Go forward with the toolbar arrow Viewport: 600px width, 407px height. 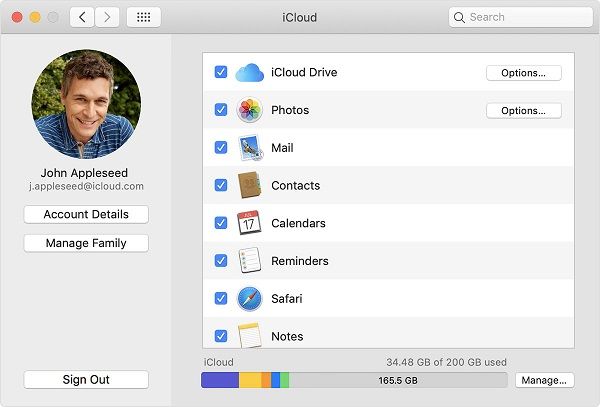pos(106,18)
